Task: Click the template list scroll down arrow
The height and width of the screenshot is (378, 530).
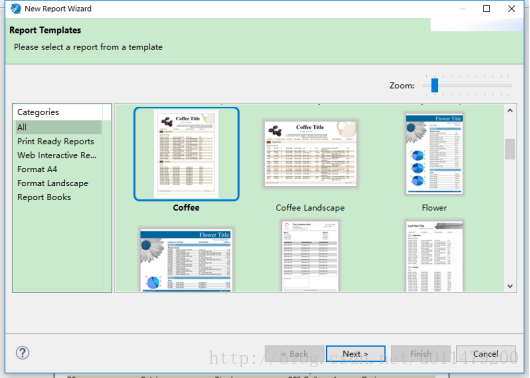Action: (510, 286)
